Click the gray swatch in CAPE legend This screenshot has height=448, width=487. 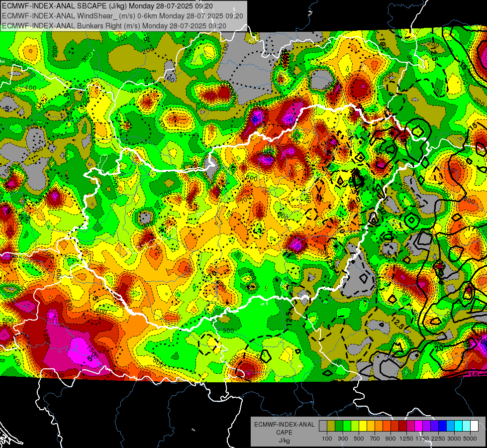pyautogui.click(x=323, y=426)
